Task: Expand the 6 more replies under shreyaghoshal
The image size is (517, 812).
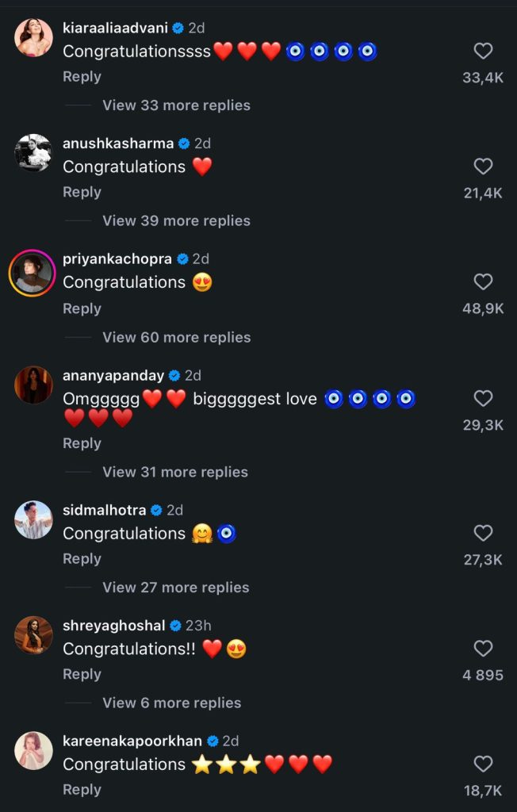Action: [x=171, y=703]
